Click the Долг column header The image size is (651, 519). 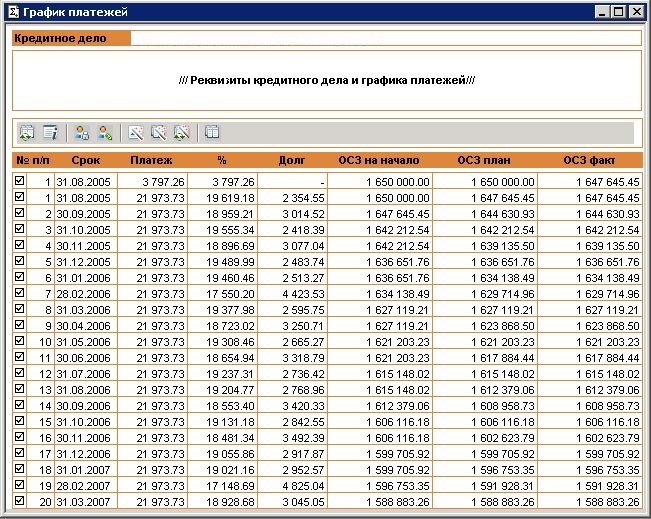[291, 160]
